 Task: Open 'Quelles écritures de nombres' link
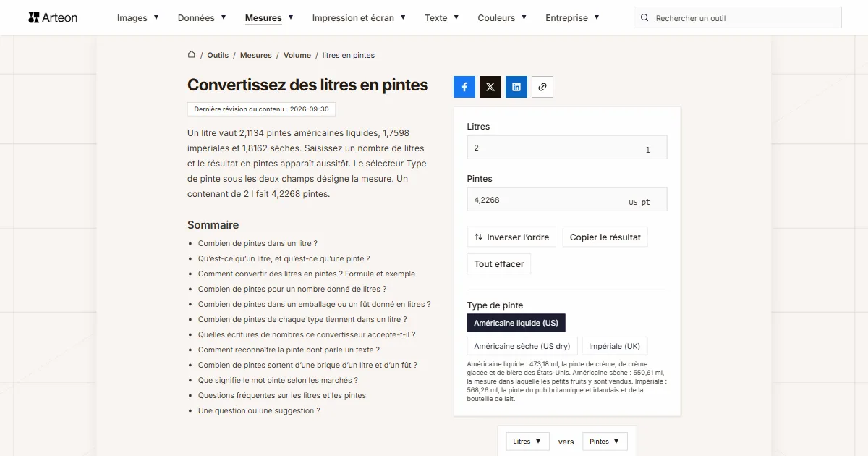tap(307, 334)
